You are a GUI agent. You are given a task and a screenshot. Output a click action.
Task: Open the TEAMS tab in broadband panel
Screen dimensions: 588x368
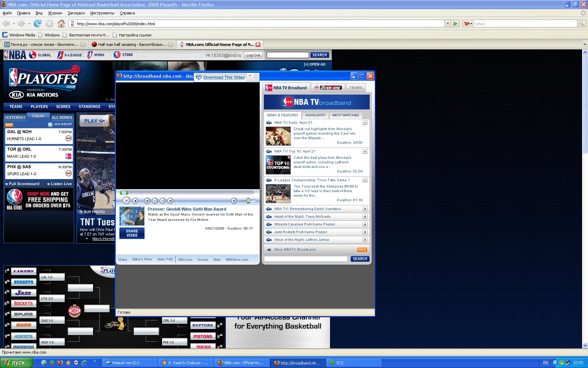click(x=356, y=88)
